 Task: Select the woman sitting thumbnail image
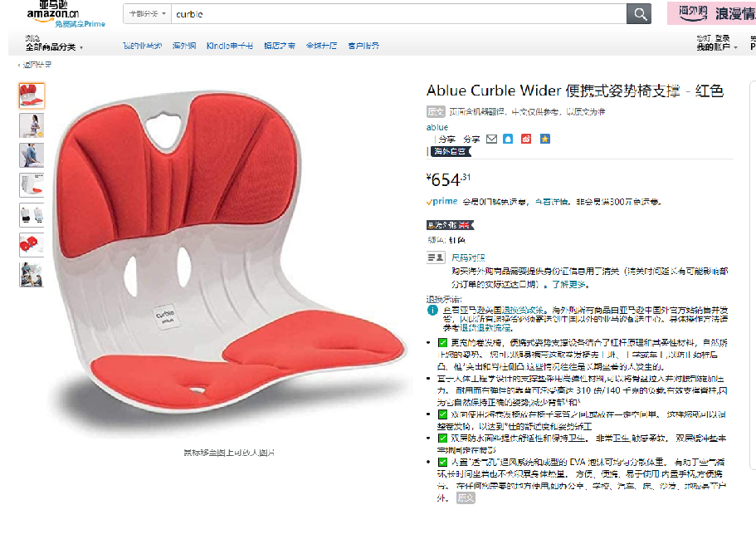pos(32,125)
